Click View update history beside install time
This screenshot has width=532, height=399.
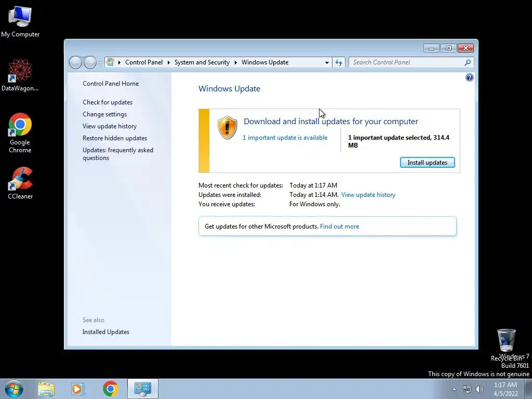(x=368, y=195)
